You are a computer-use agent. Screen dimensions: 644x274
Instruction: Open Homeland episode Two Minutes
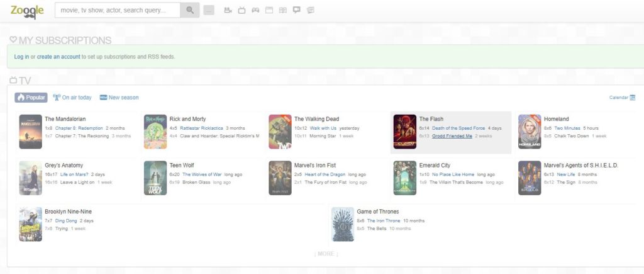tap(567, 128)
